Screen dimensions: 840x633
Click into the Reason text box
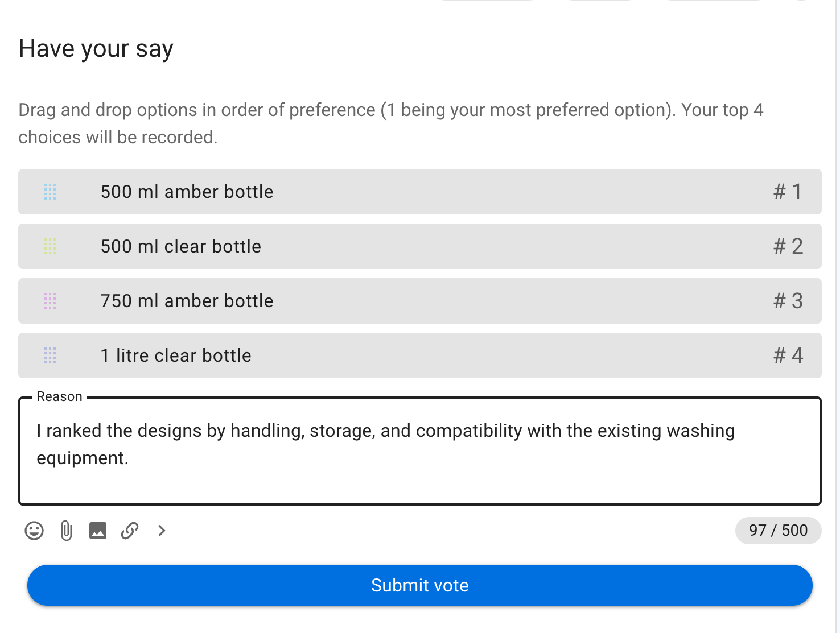(420, 451)
